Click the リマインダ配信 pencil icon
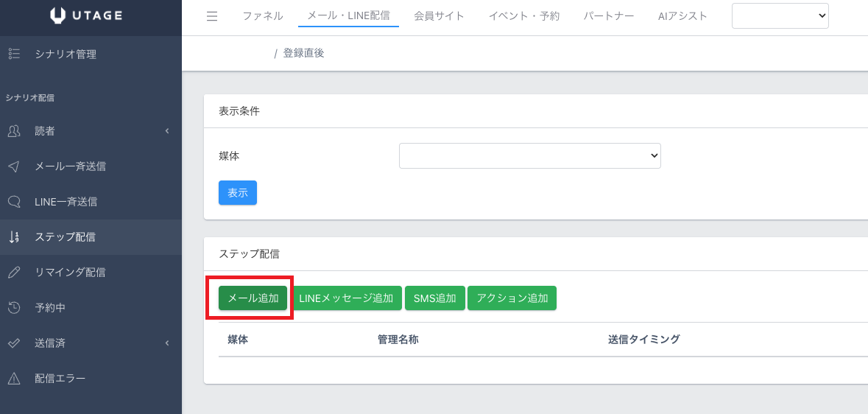Viewport: 868px width, 414px height. (x=15, y=272)
